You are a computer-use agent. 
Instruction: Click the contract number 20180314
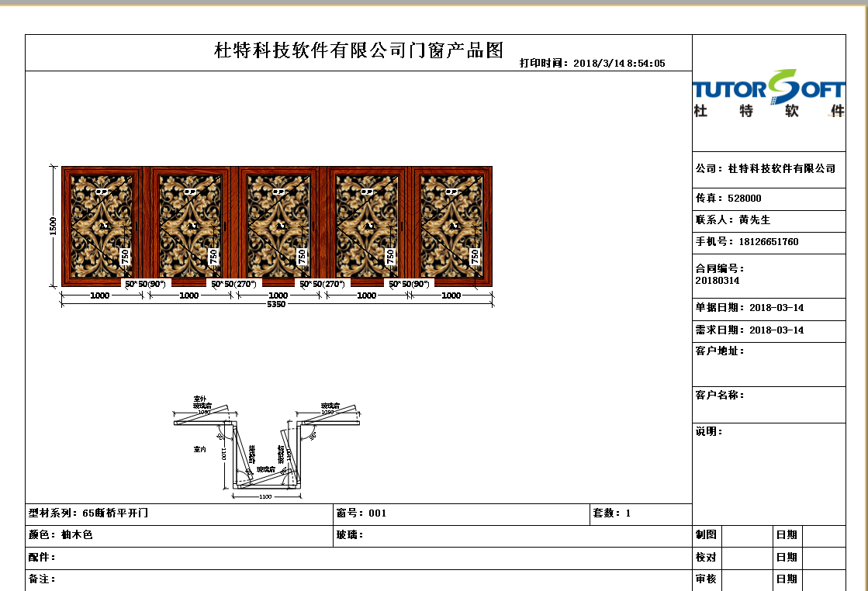[718, 281]
